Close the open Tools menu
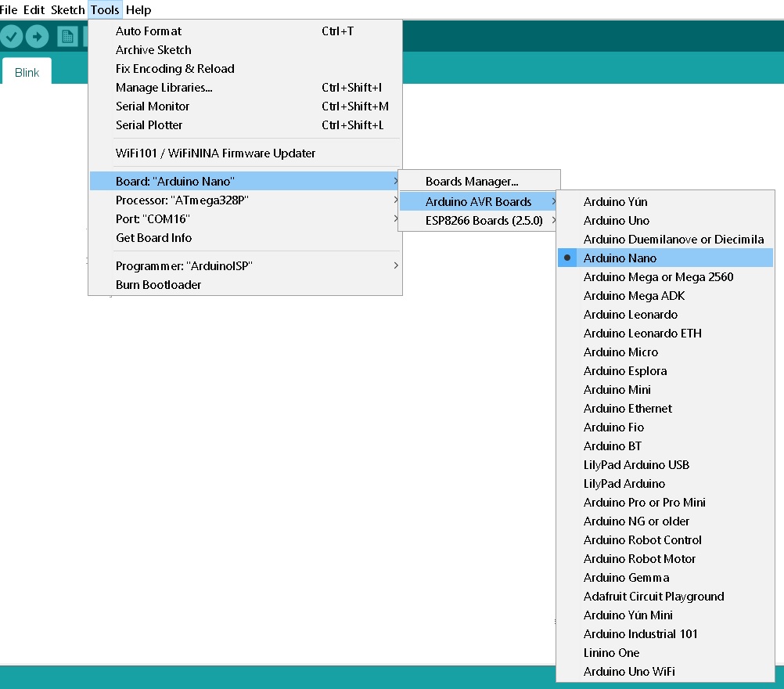784x689 pixels. tap(105, 10)
